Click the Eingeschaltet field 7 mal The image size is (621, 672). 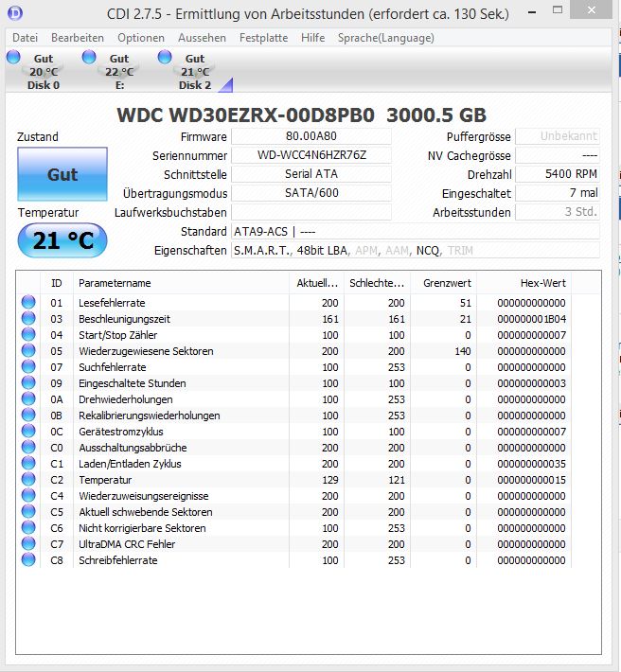pyautogui.click(x=558, y=193)
